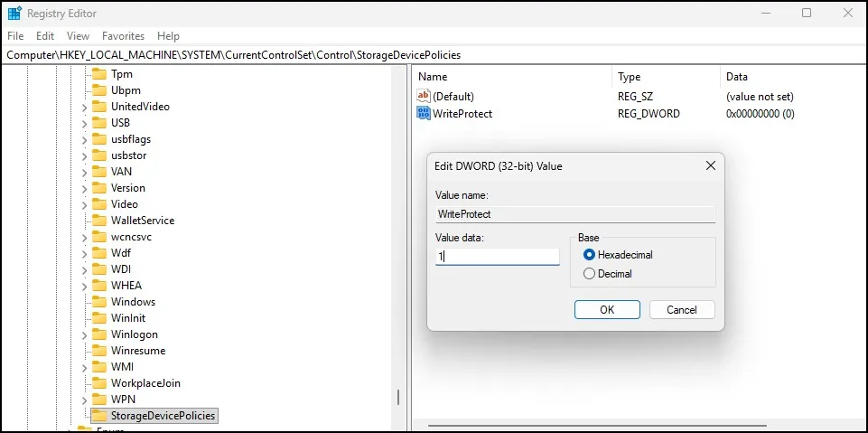Image resolution: width=868 pixels, height=433 pixels.
Task: Click the usbstor folder icon
Action: pyautogui.click(x=99, y=155)
